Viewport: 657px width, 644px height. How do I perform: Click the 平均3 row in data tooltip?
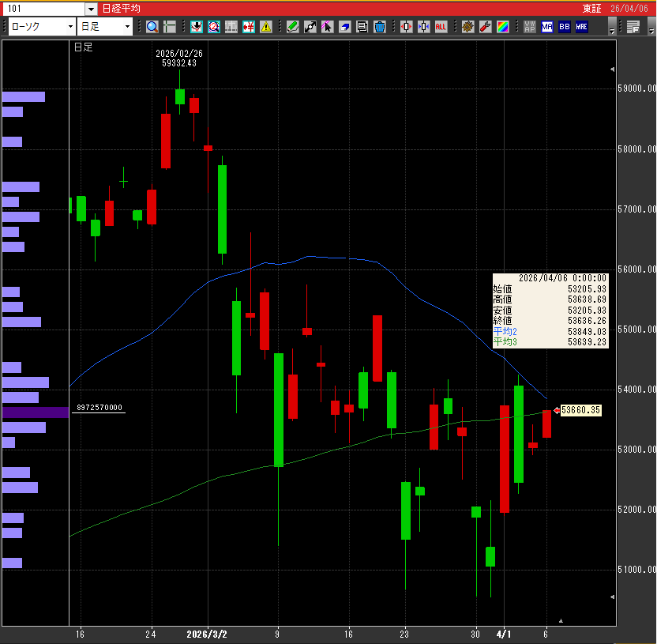550,342
